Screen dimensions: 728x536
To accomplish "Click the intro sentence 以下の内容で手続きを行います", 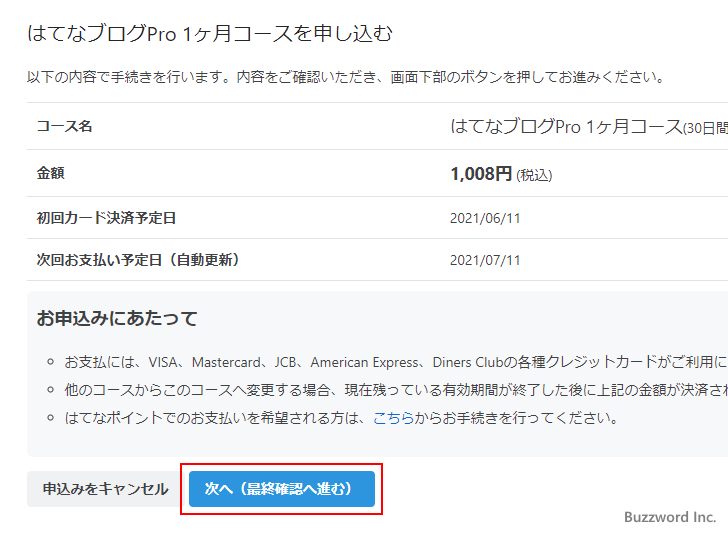I will tap(346, 77).
